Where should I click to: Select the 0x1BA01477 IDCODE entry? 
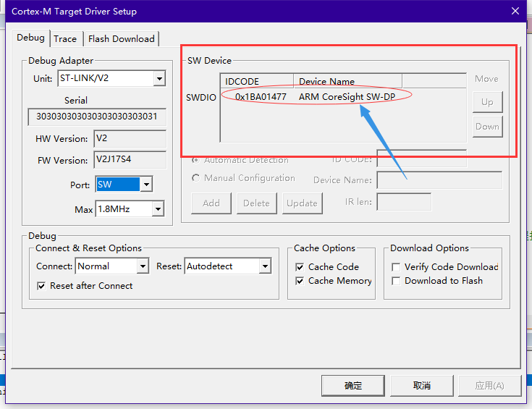coord(261,97)
